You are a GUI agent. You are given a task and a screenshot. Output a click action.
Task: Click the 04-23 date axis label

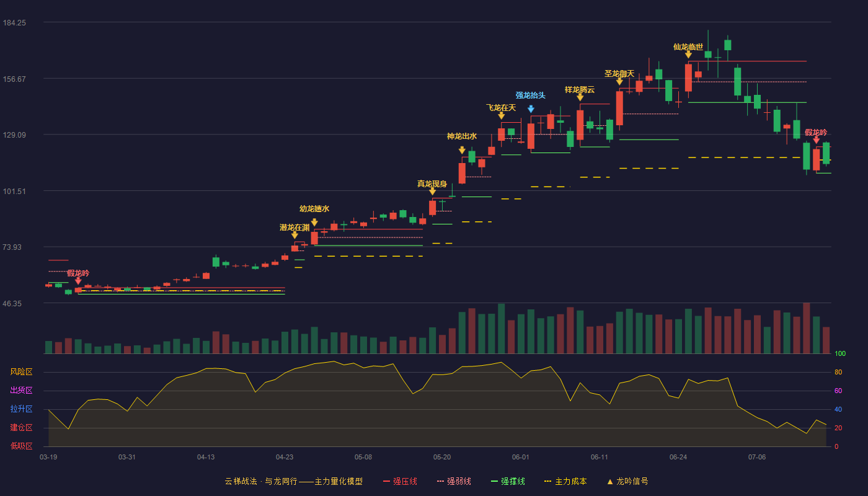(285, 457)
